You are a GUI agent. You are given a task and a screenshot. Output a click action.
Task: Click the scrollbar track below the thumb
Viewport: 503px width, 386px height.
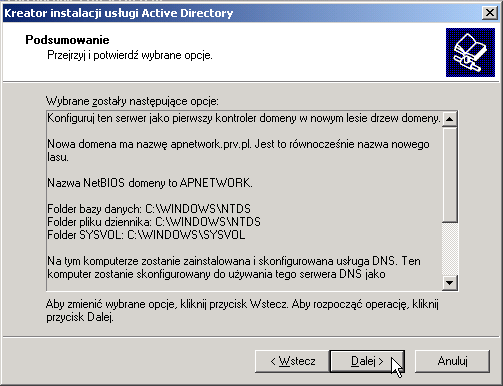coord(449,249)
